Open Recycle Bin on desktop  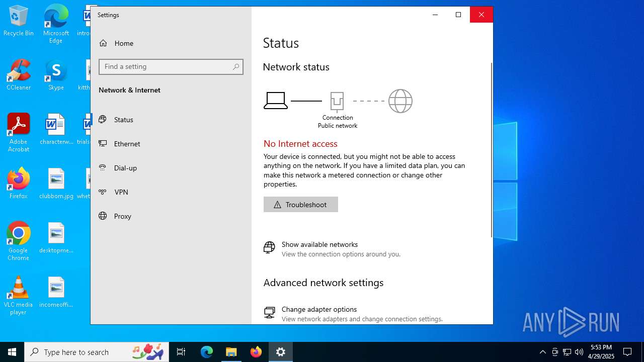pos(19,21)
